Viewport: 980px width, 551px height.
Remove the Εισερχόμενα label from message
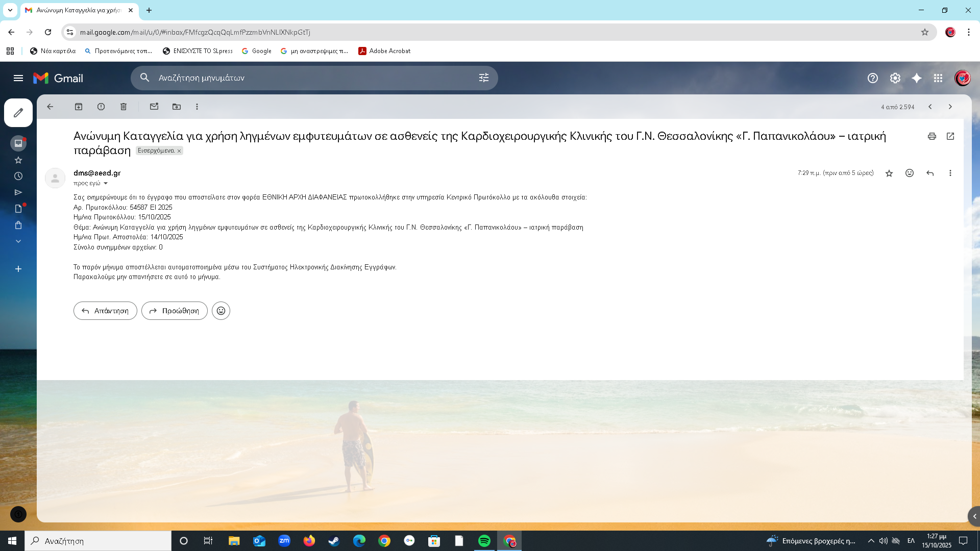coord(179,151)
